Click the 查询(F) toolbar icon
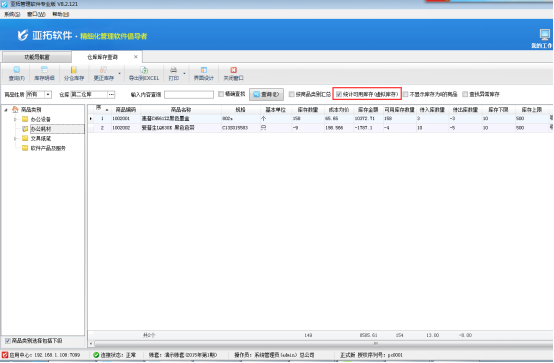This screenshot has width=554, height=363. pos(16,70)
